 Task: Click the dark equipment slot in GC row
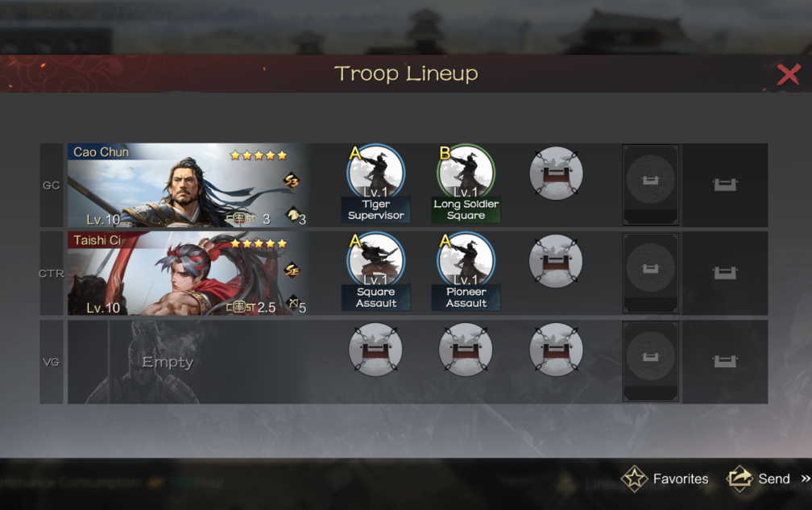pyautogui.click(x=650, y=185)
